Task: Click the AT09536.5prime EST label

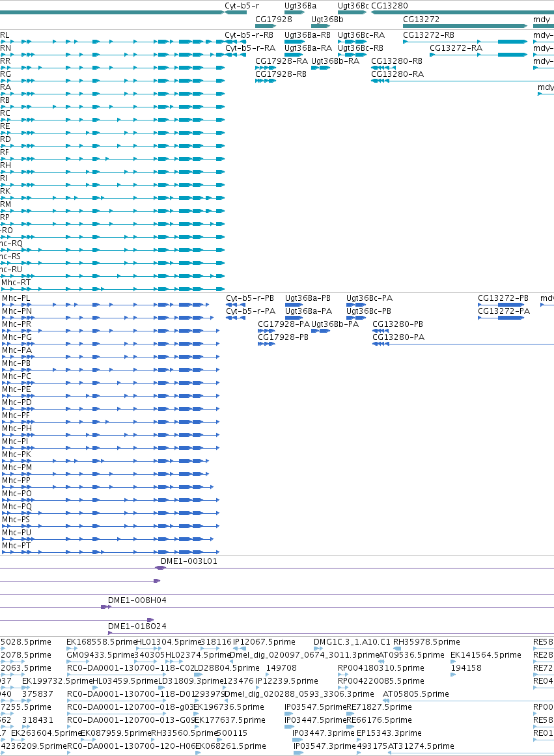Action: 411,655
